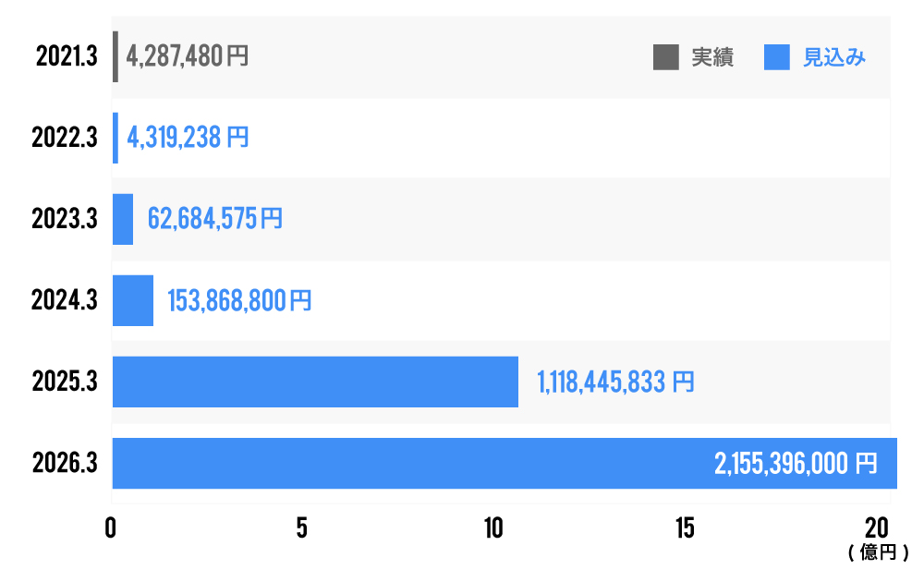Image resolution: width=924 pixels, height=582 pixels.
Task: Select the 実績 legend label text
Action: 712,57
